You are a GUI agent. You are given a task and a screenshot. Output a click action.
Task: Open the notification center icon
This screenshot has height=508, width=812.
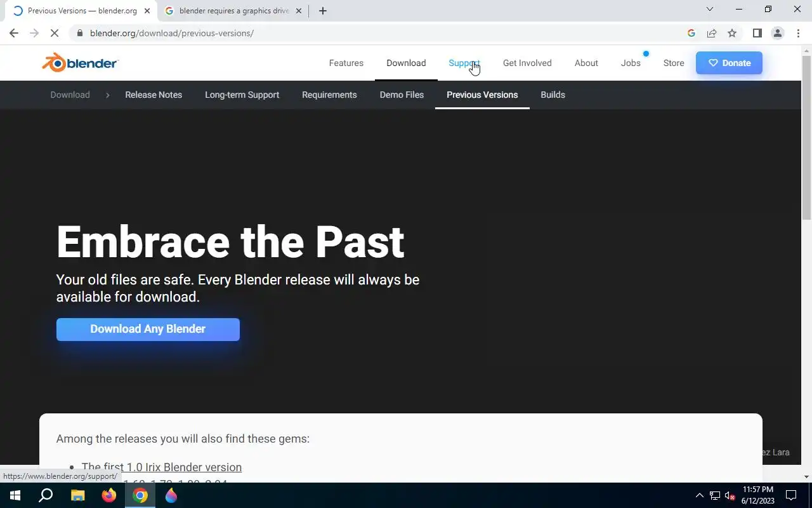point(791,495)
